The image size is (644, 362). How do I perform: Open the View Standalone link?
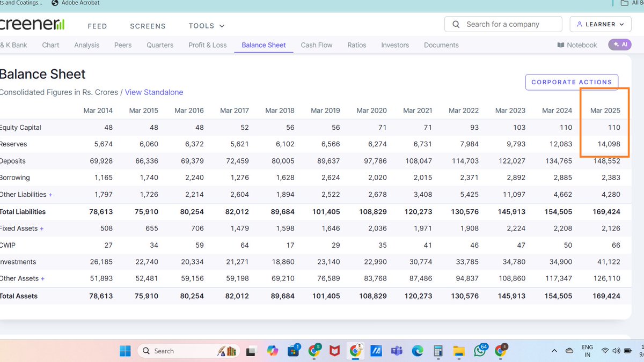point(154,92)
